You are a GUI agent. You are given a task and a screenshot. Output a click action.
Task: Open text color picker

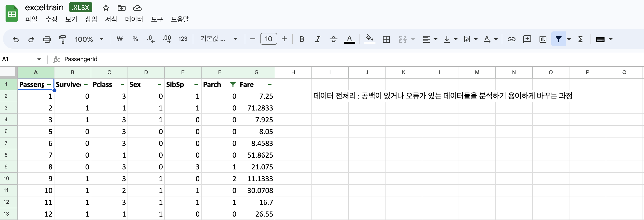point(349,39)
